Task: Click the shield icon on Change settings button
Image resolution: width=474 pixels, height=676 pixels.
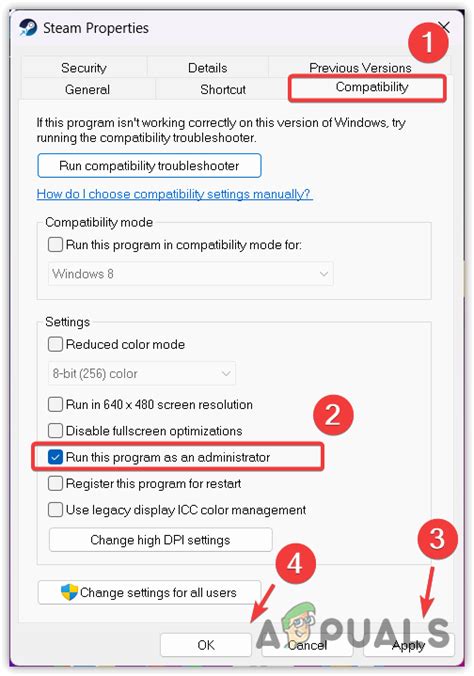Action: (69, 592)
